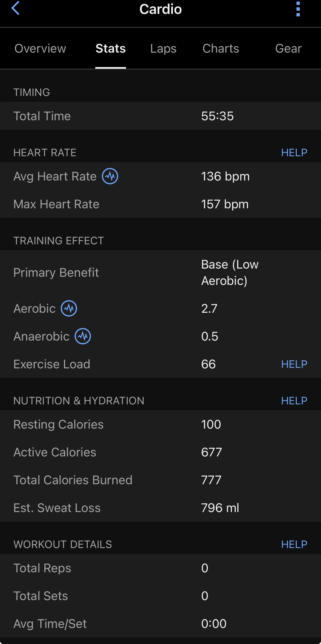Screen dimensions: 321x644
Task: Switch to the Overview tab
Action: [40, 49]
